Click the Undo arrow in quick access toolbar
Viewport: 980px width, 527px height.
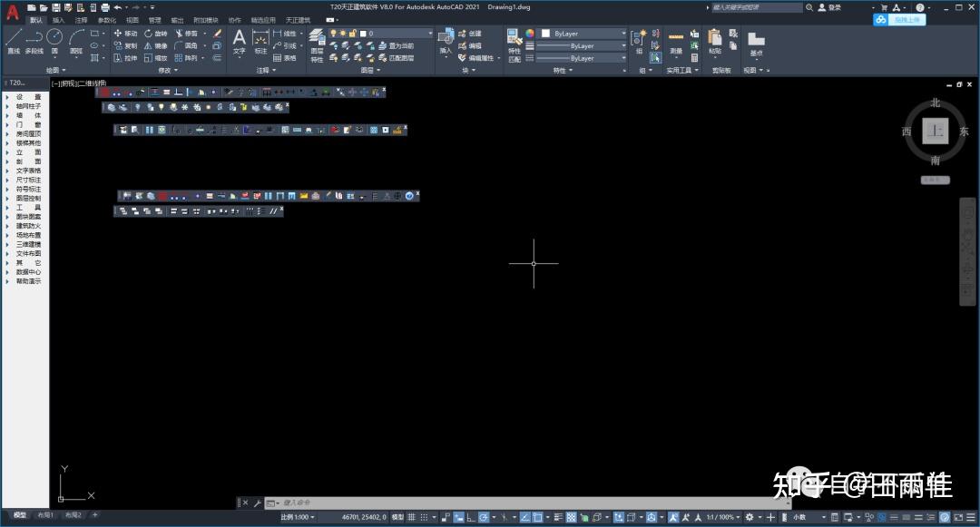coord(117,7)
